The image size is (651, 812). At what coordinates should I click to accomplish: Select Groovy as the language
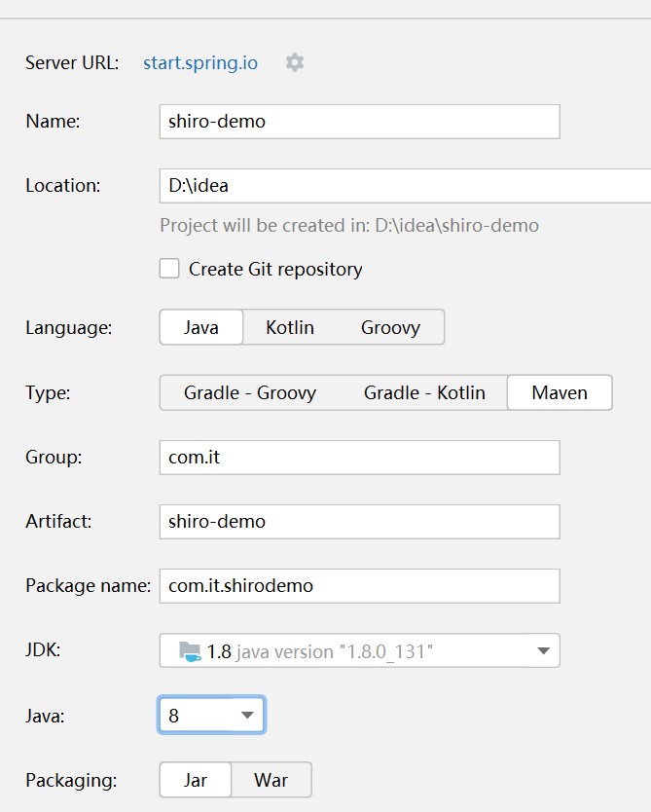tap(390, 327)
